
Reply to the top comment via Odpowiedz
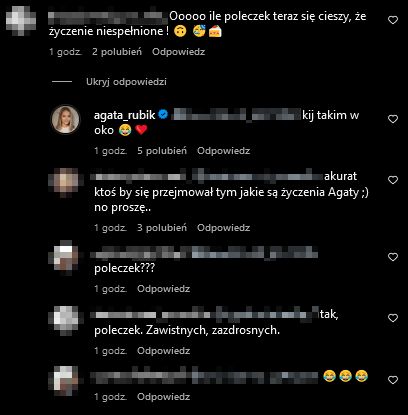click(x=179, y=52)
